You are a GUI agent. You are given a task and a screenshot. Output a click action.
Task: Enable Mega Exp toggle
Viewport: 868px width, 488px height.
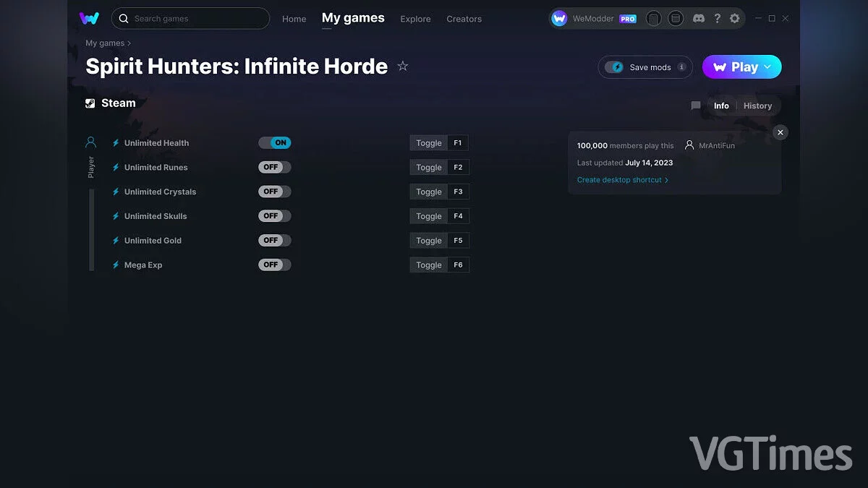[x=275, y=265]
